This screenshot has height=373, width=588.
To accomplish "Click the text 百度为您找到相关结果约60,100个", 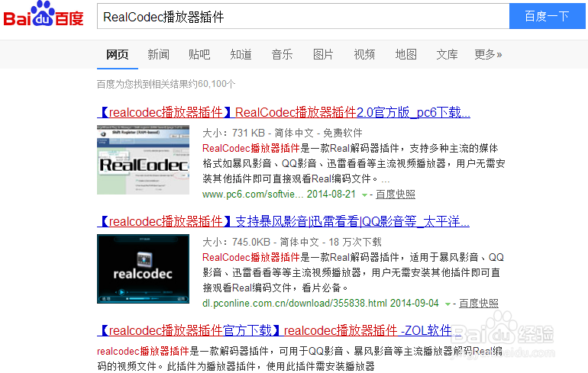I will 166,84.
